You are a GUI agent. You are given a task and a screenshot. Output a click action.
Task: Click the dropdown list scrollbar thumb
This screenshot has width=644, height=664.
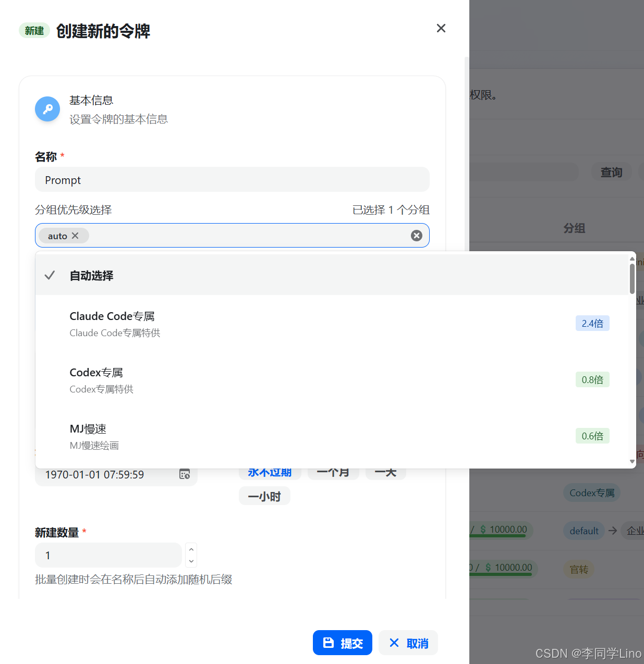(x=632, y=279)
